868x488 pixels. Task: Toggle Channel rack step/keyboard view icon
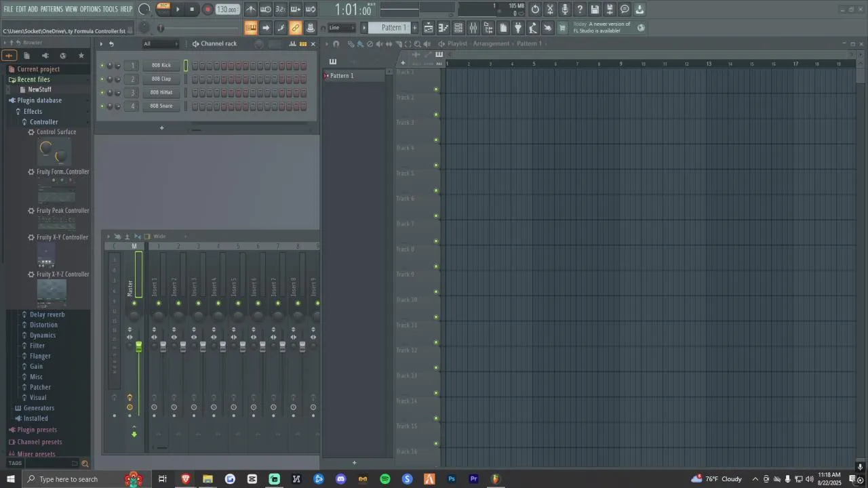pyautogui.click(x=302, y=44)
